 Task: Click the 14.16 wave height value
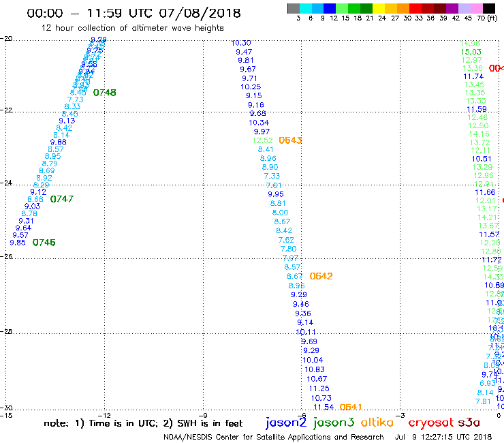(479, 134)
